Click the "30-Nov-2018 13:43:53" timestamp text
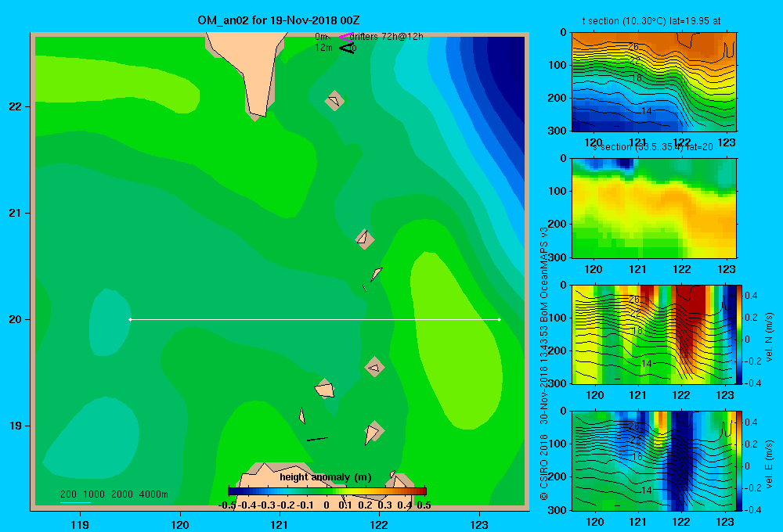This screenshot has width=783, height=532. click(544, 368)
